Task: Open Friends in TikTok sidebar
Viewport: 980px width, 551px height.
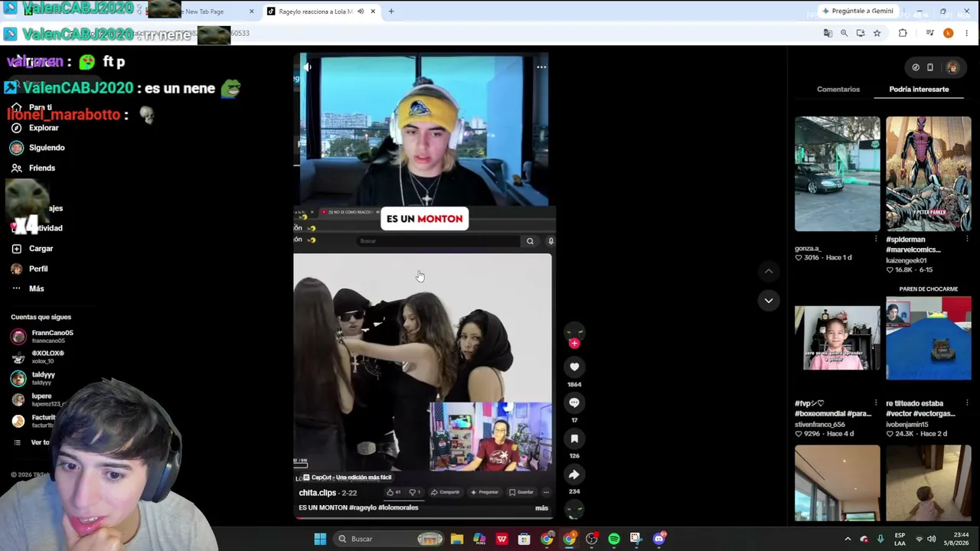Action: tap(34, 168)
